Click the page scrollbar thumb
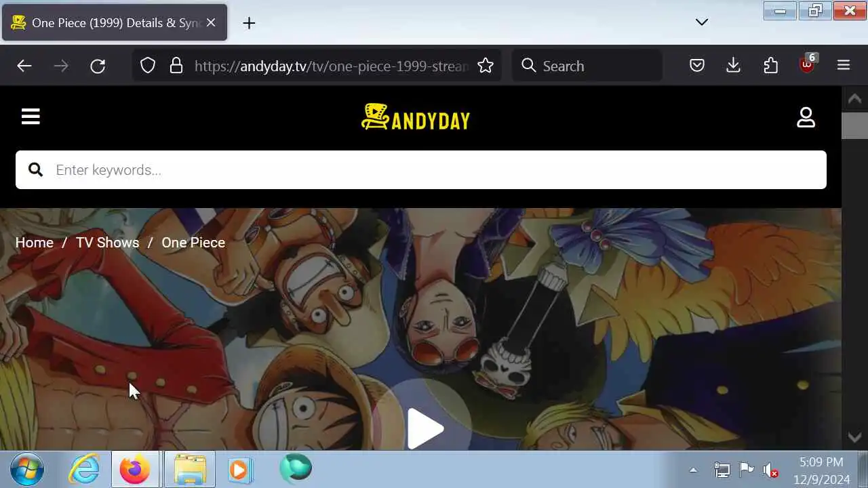Screen dimensions: 868x488 854,126
